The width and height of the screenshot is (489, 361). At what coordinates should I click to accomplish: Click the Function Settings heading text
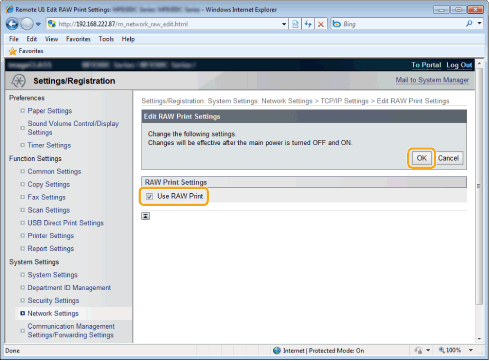coord(35,159)
